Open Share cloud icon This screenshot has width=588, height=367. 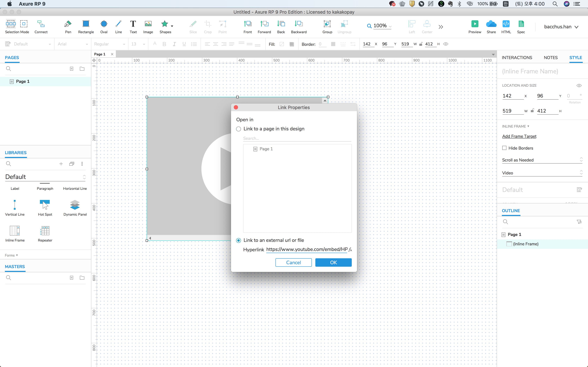point(491,24)
